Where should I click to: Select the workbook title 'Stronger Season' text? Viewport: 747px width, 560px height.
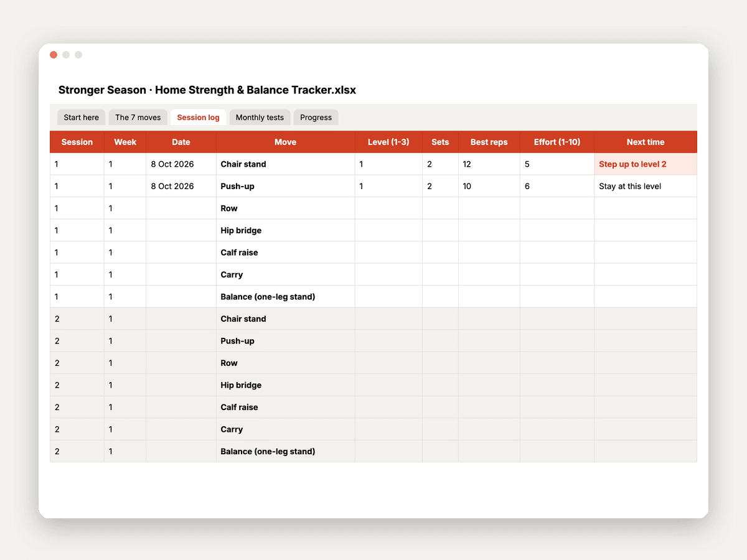(102, 90)
